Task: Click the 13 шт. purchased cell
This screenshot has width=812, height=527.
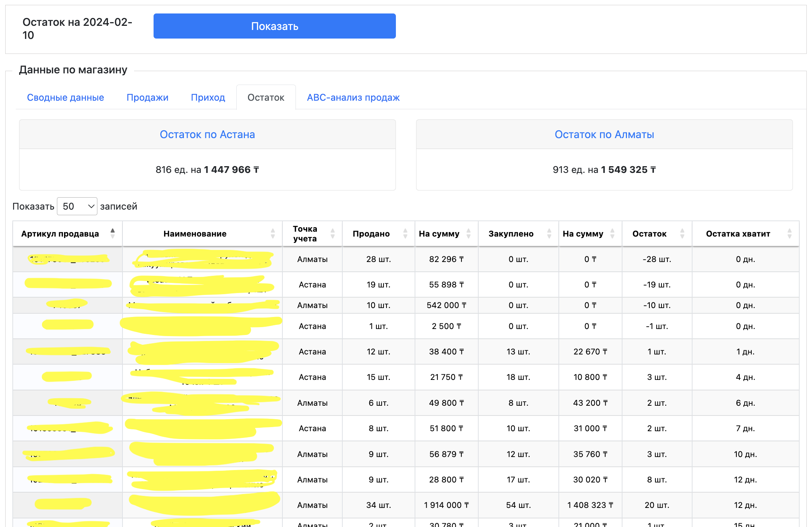Action: (518, 351)
